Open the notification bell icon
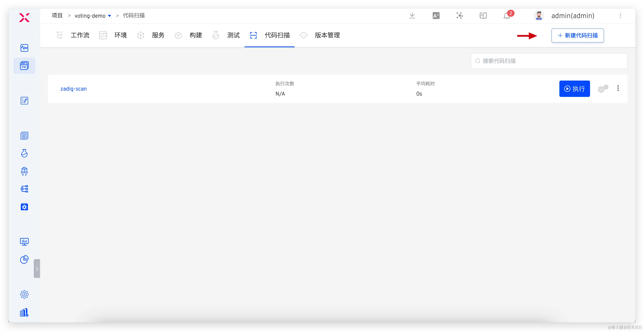This screenshot has width=644, height=331. tap(507, 16)
